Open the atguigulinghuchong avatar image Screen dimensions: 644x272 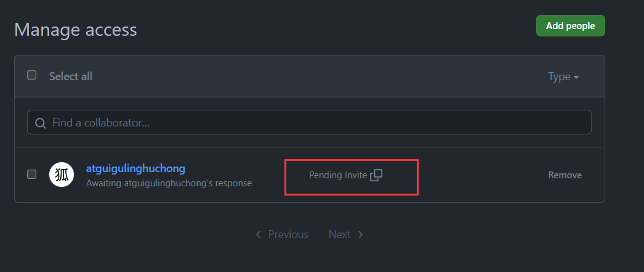tap(62, 175)
